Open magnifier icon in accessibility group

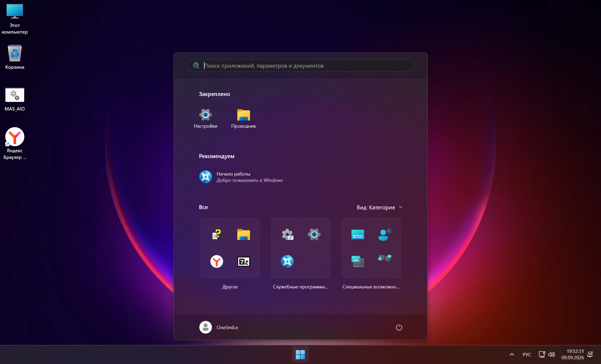(x=385, y=258)
